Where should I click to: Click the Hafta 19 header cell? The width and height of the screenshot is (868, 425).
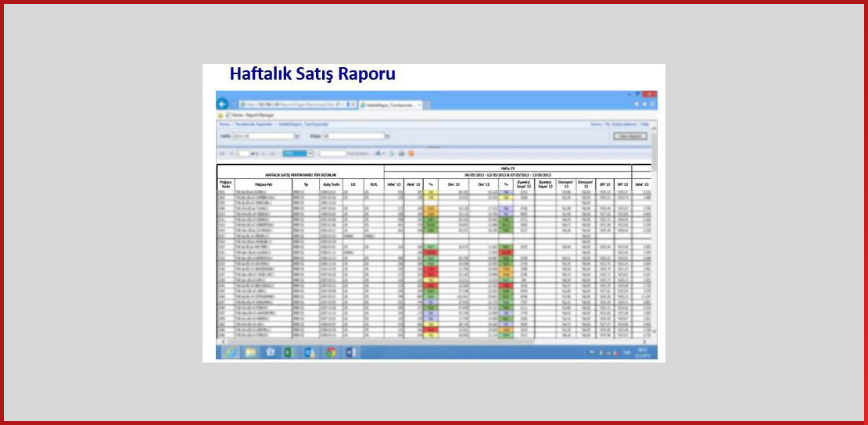[x=508, y=168]
